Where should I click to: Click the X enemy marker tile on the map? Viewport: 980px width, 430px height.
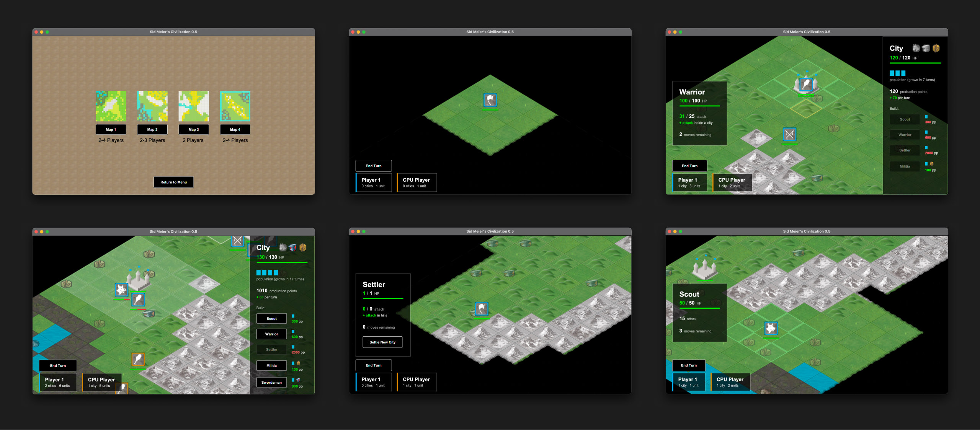click(789, 134)
